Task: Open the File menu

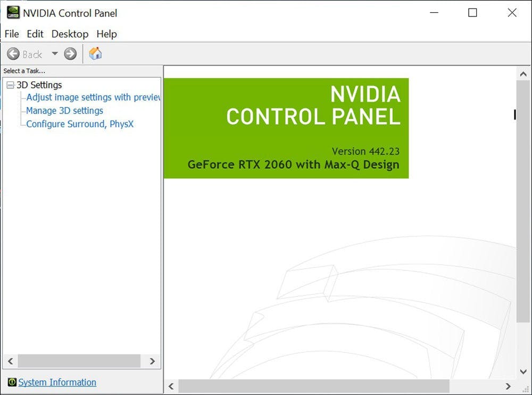Action: [x=12, y=34]
